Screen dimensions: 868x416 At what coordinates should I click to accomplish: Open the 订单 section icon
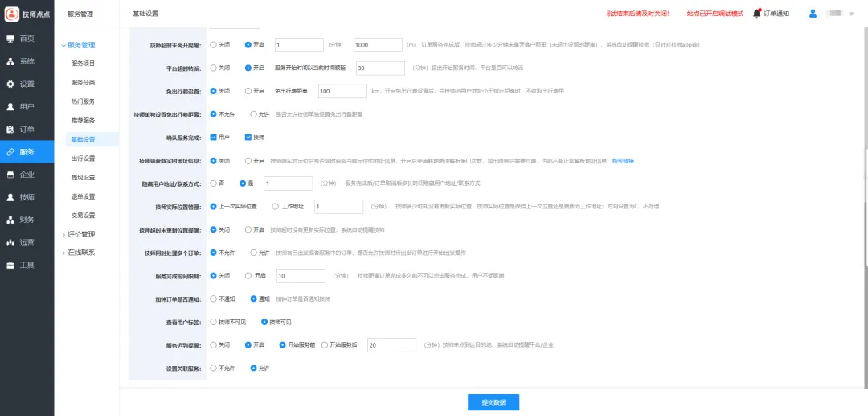[x=10, y=129]
